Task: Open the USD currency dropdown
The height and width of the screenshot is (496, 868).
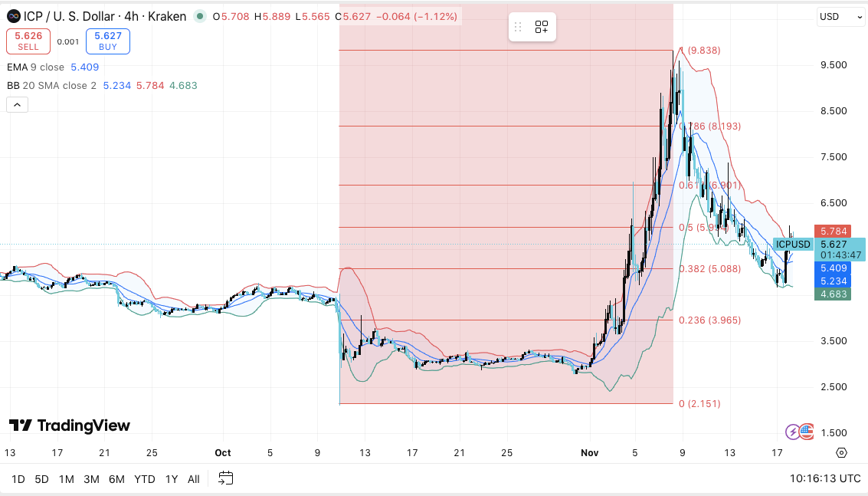Action: coord(840,16)
